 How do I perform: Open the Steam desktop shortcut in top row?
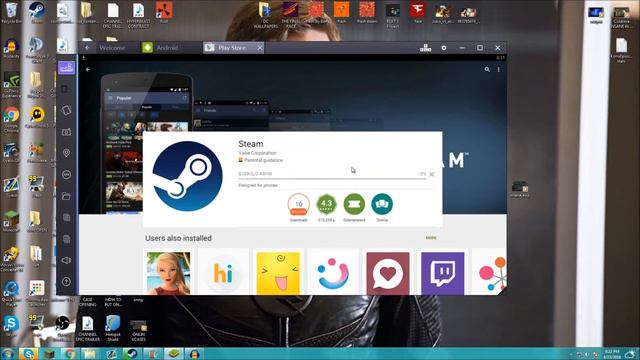37,13
